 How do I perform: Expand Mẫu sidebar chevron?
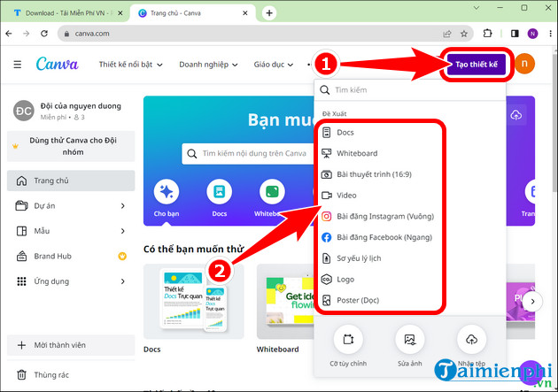click(x=123, y=231)
